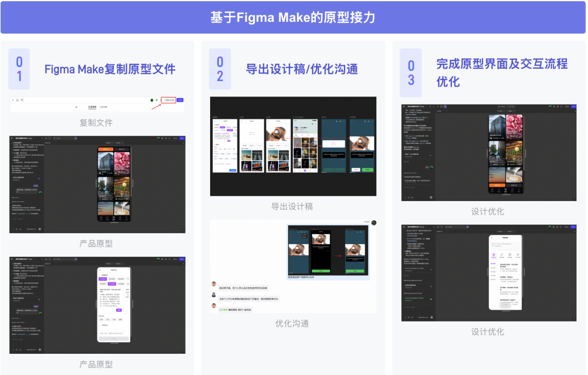Select the 生成视频 tab under the toolbar
This screenshot has width=588, height=375.
pyautogui.click(x=92, y=107)
